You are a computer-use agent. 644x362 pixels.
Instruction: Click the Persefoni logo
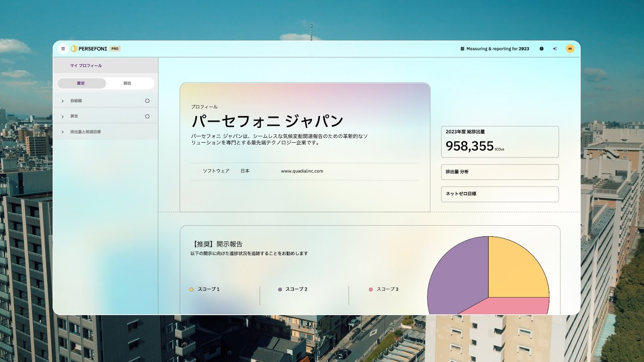89,49
